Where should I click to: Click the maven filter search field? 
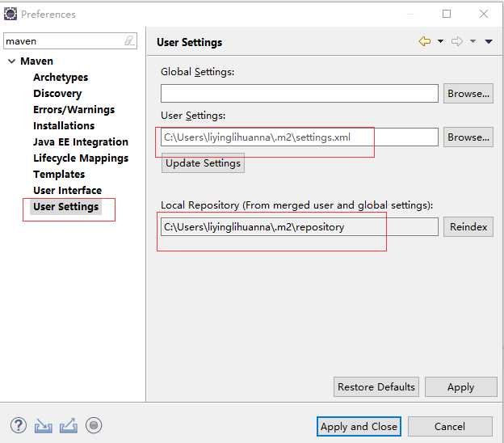(70, 41)
